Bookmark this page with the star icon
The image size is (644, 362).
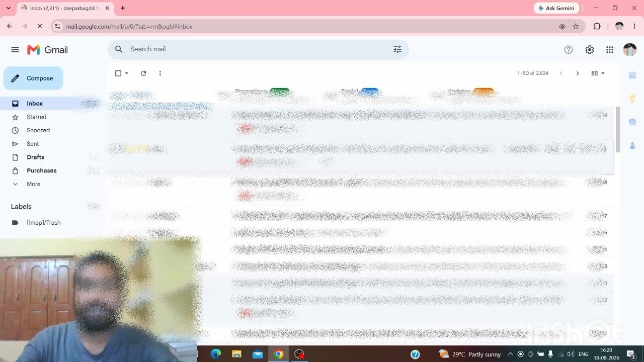576,27
